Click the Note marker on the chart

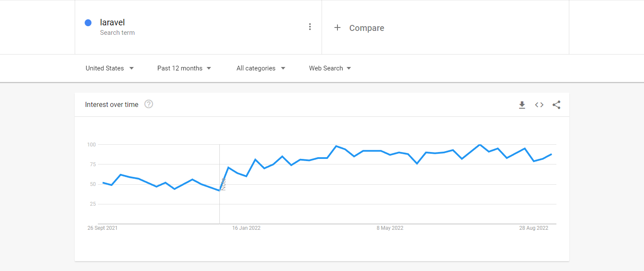tap(223, 184)
